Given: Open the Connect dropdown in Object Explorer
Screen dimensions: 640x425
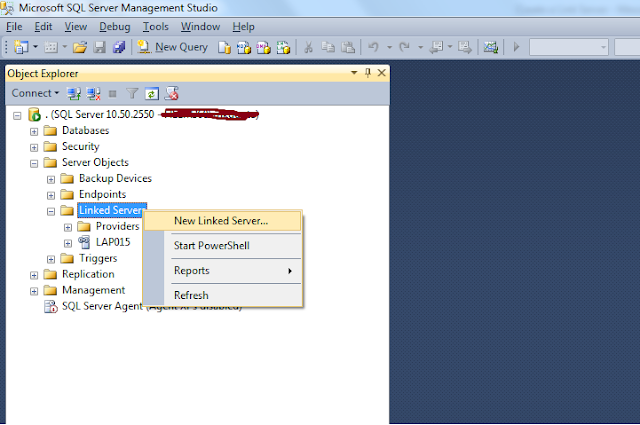Looking at the screenshot, I should coord(35,93).
